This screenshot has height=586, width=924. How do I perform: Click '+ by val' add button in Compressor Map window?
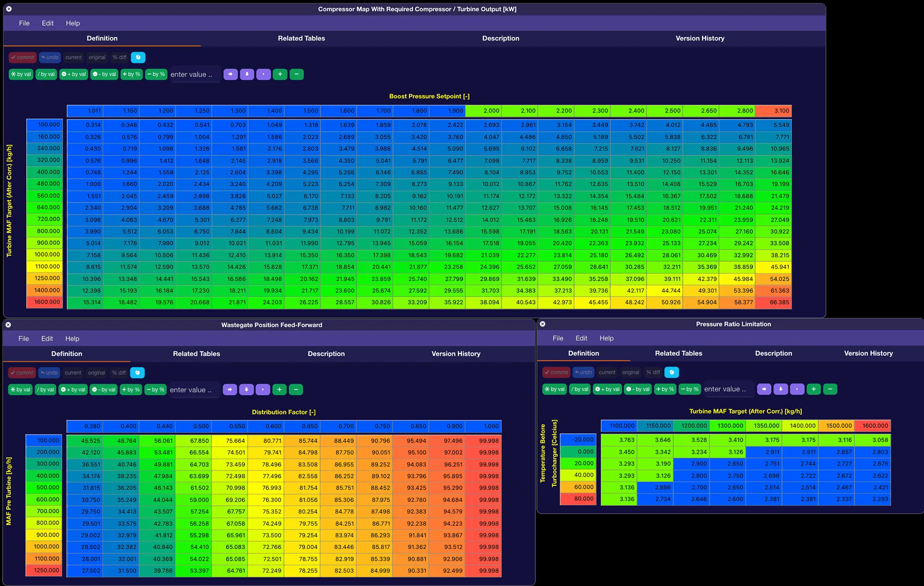click(x=74, y=74)
